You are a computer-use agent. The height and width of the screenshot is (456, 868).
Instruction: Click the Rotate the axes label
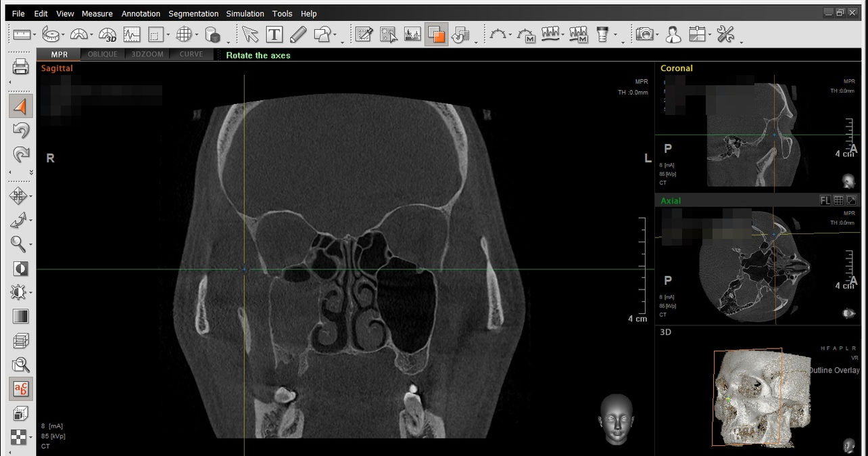click(x=258, y=56)
